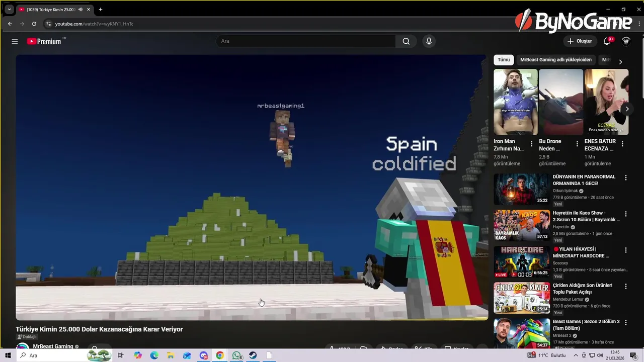Show more filter chips with right chevron

[x=620, y=61]
